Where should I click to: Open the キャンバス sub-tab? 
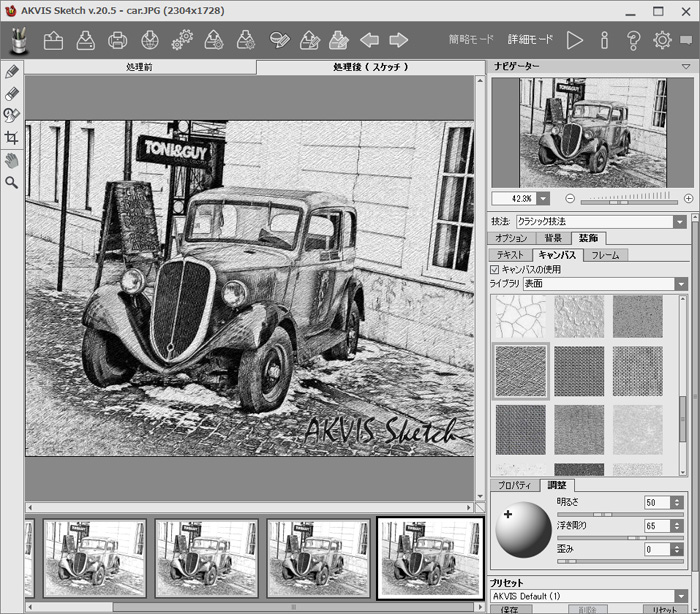557,255
